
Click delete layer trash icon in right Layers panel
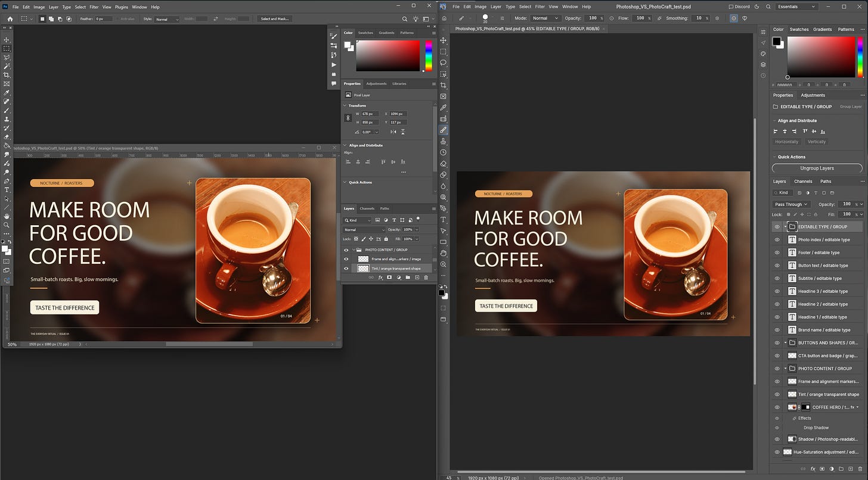859,469
